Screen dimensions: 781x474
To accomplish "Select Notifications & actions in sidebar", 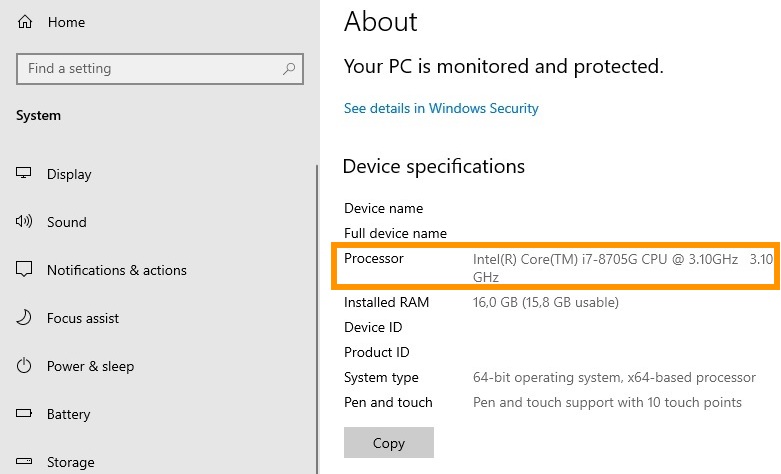I will coord(117,270).
